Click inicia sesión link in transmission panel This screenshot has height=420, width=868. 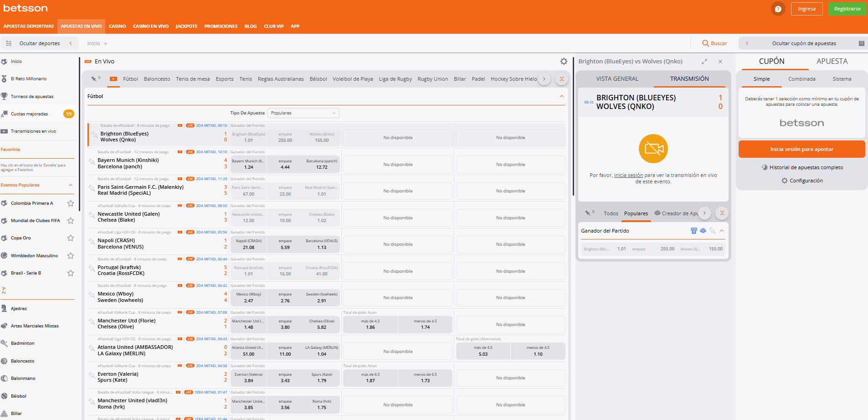pos(628,176)
